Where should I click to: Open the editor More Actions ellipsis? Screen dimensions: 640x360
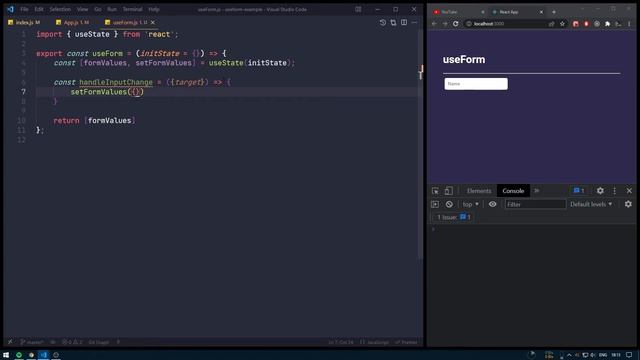pyautogui.click(x=414, y=22)
